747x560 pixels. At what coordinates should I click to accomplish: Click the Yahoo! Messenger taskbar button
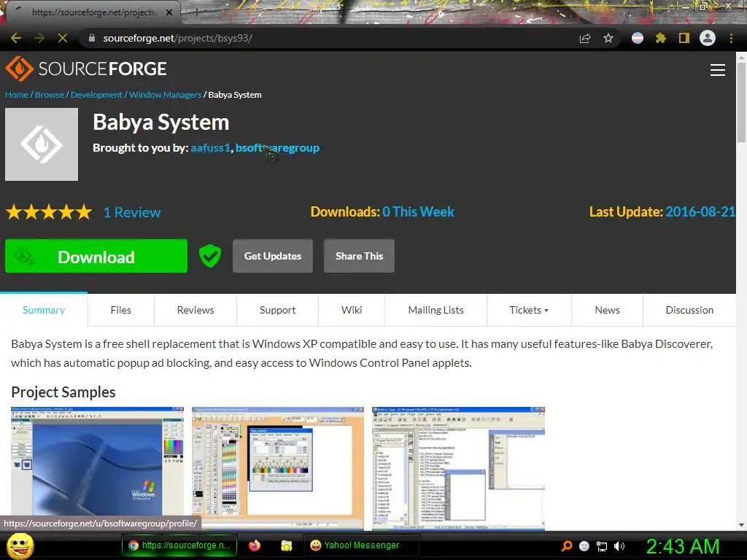click(362, 545)
